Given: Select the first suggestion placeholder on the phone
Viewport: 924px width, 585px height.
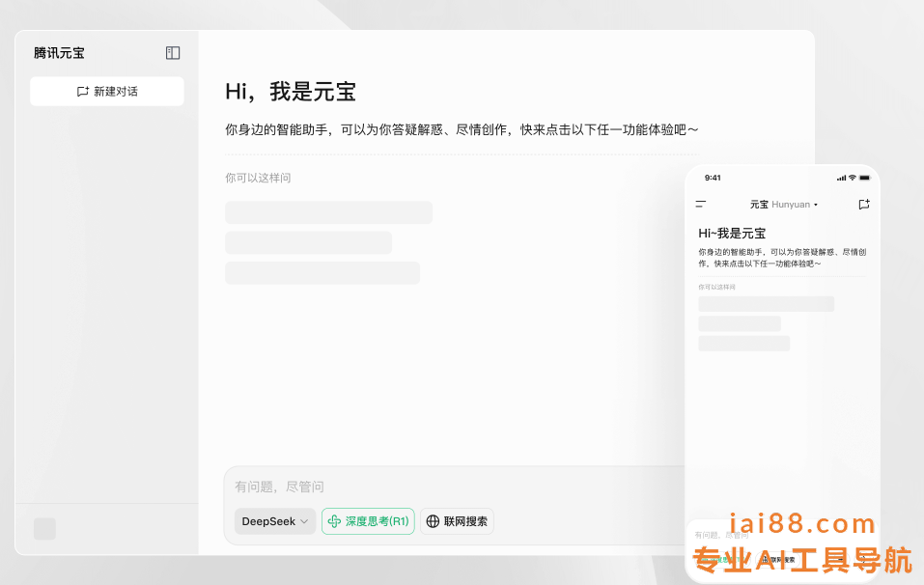Looking at the screenshot, I should pos(766,304).
